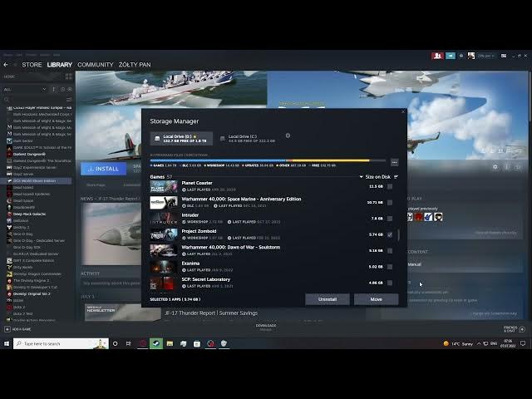This screenshot has width=532, height=399.
Task: Click the JF-17 Thunder Report news item
Action: pyautogui.click(x=211, y=313)
